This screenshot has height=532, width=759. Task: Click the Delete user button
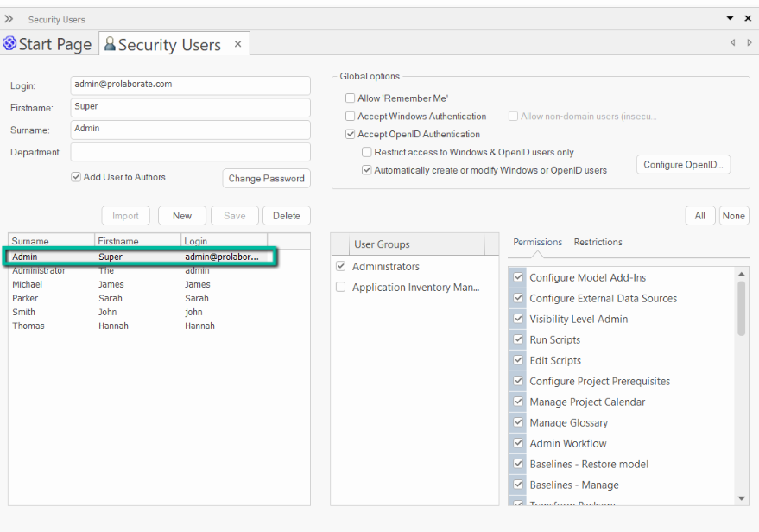(x=287, y=216)
